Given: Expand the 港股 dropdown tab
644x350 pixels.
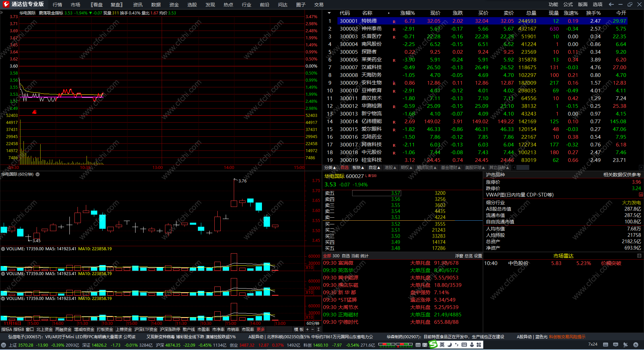Looking at the screenshot, I should click(390, 168).
